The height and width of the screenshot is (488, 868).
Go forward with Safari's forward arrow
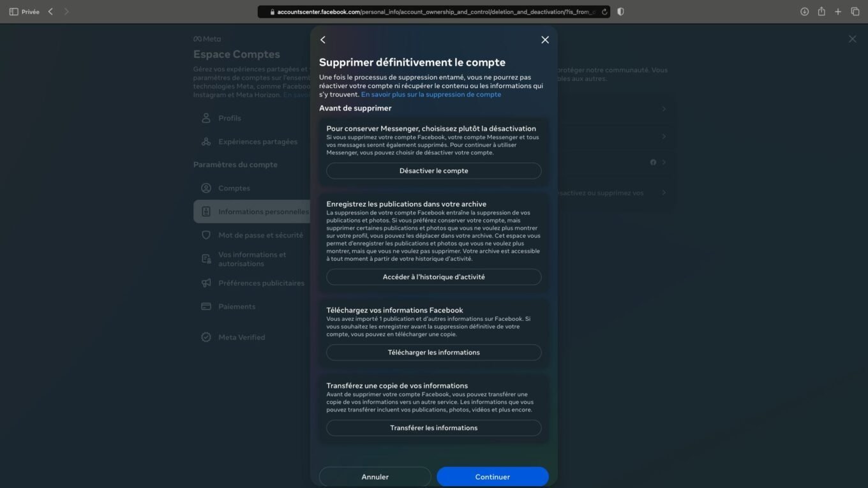click(66, 11)
